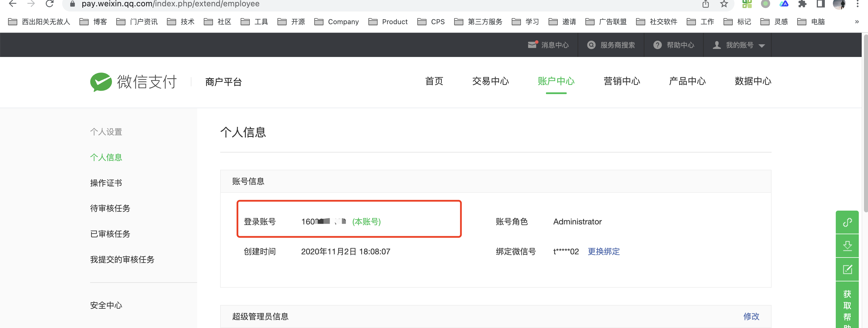Viewport: 868px width, 328px height.
Task: Click 修改 for super administrator info
Action: click(x=751, y=316)
